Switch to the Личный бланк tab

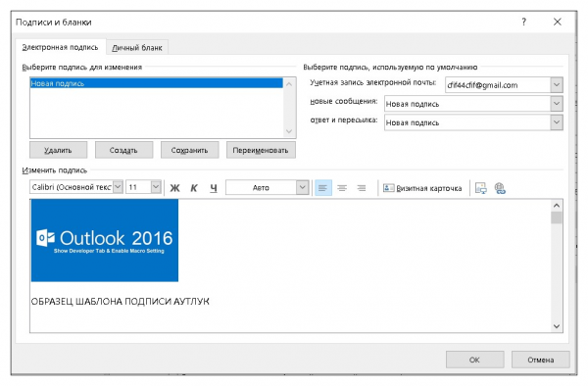tap(137, 48)
